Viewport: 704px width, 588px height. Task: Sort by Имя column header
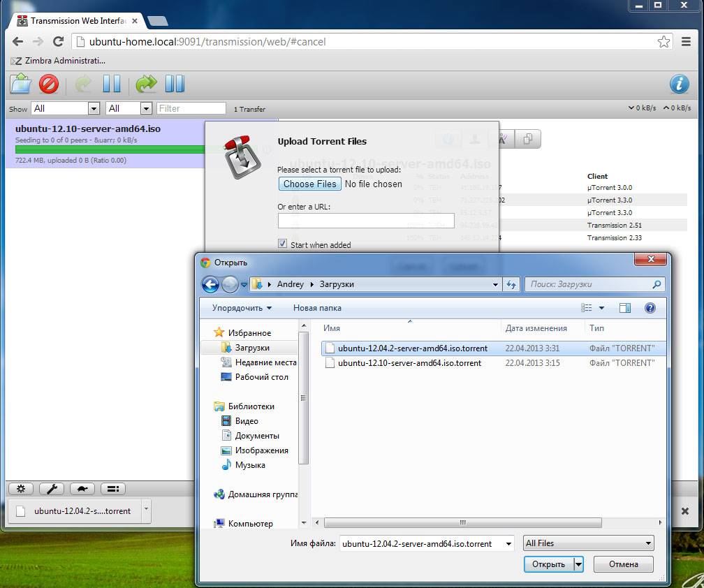(x=331, y=328)
